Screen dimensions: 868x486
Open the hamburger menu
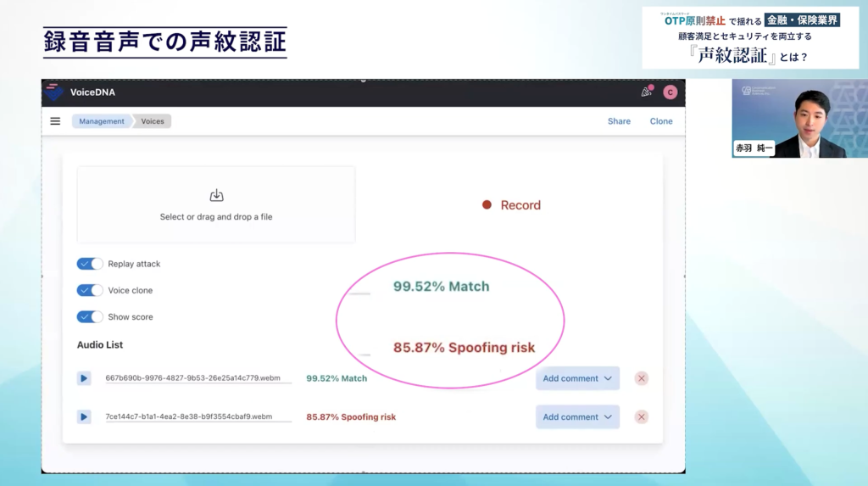click(x=55, y=120)
